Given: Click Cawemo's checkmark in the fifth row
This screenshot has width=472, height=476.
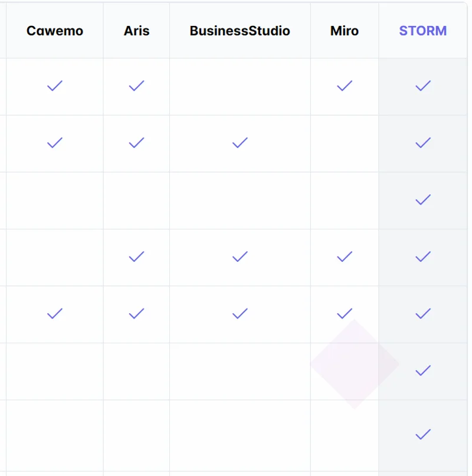Looking at the screenshot, I should tap(55, 314).
